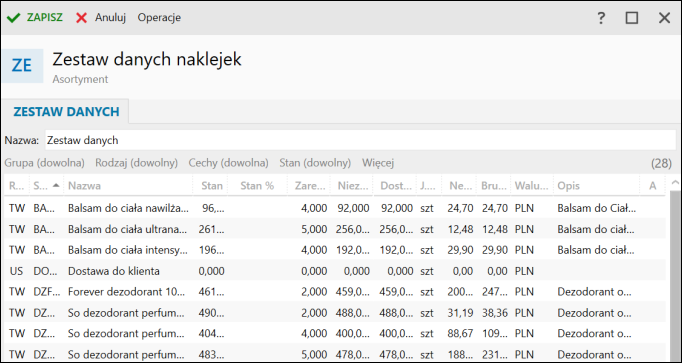Open the Operacje menu
The image size is (682, 363).
pos(159,18)
